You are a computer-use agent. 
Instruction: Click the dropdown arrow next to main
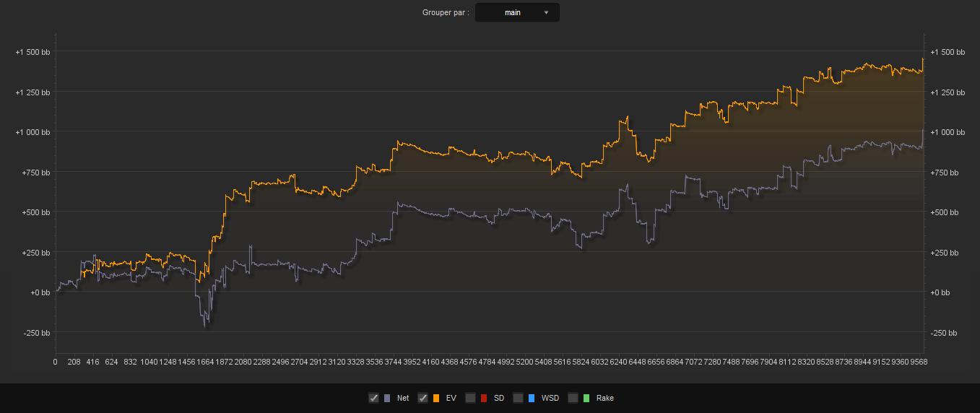[x=546, y=12]
